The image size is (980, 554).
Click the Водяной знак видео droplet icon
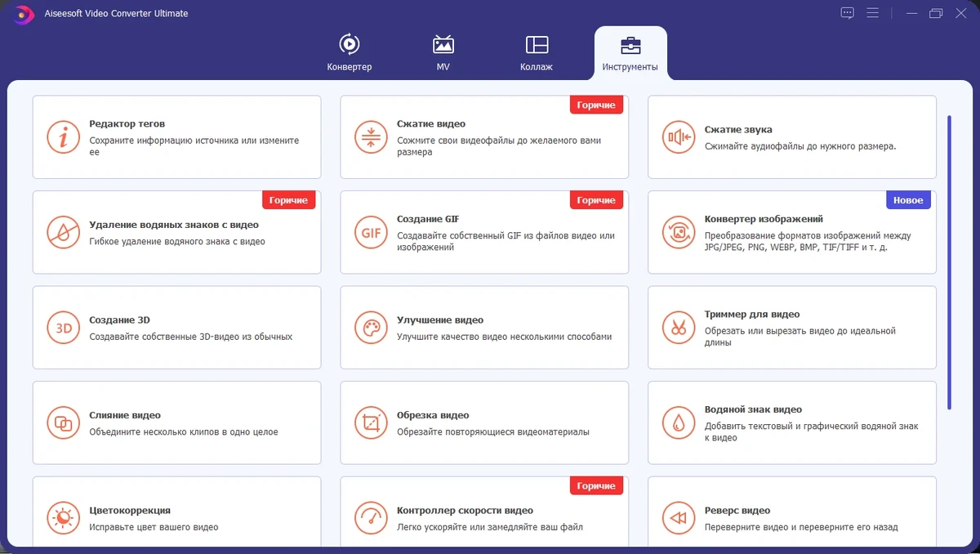point(679,422)
